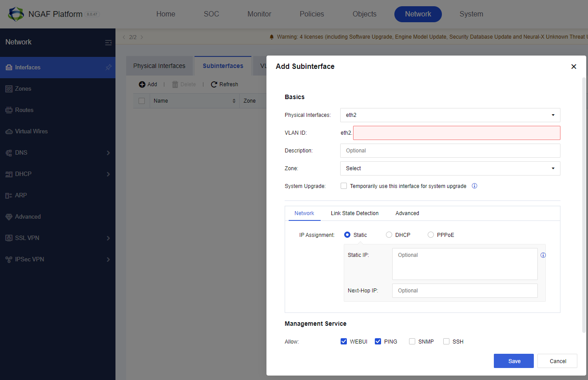Click the pin icon beside Interfaces
This screenshot has width=588, height=380.
point(108,68)
